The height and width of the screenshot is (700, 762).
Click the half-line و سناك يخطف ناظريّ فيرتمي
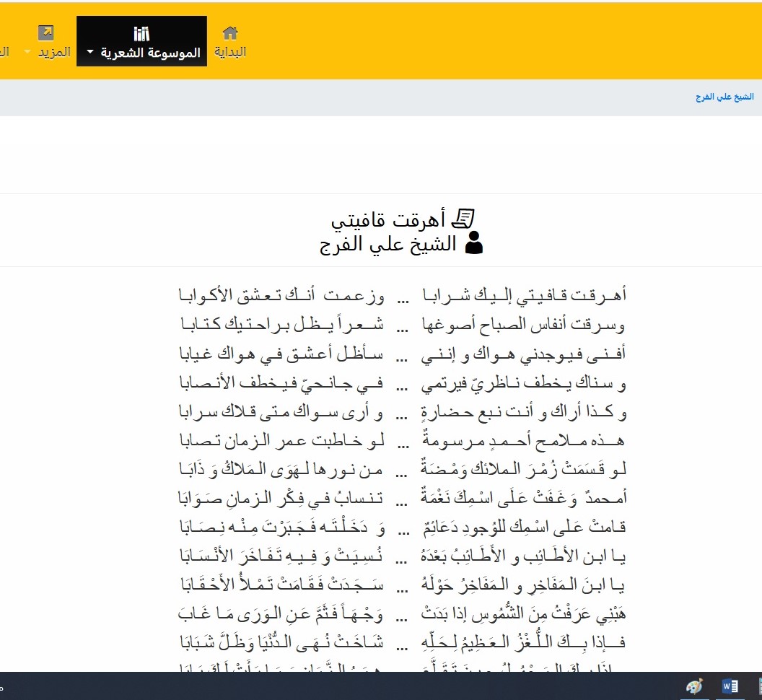pyautogui.click(x=523, y=383)
